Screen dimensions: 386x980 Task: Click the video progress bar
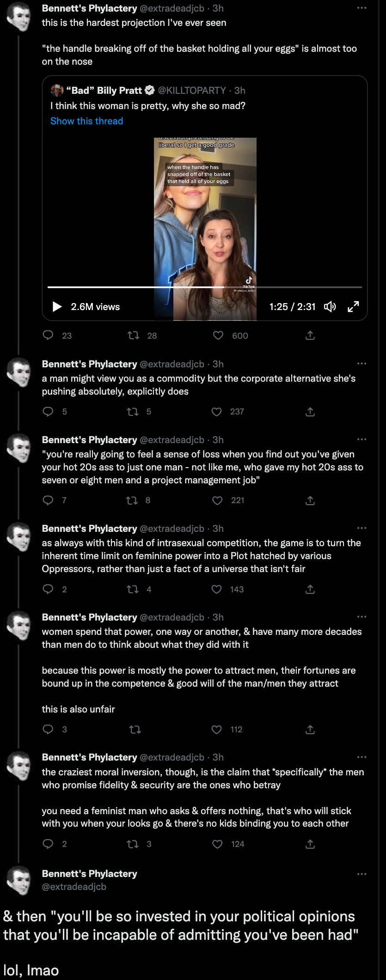pos(205,287)
